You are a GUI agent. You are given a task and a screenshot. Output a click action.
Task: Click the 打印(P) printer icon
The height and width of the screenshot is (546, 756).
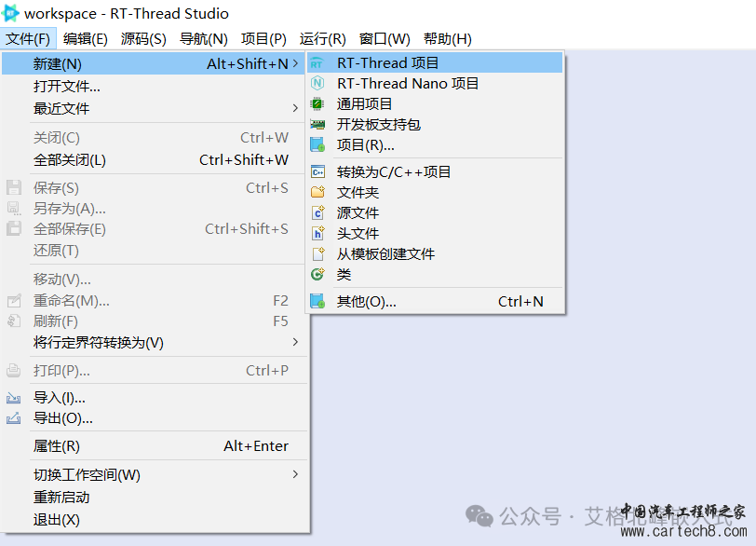point(13,371)
